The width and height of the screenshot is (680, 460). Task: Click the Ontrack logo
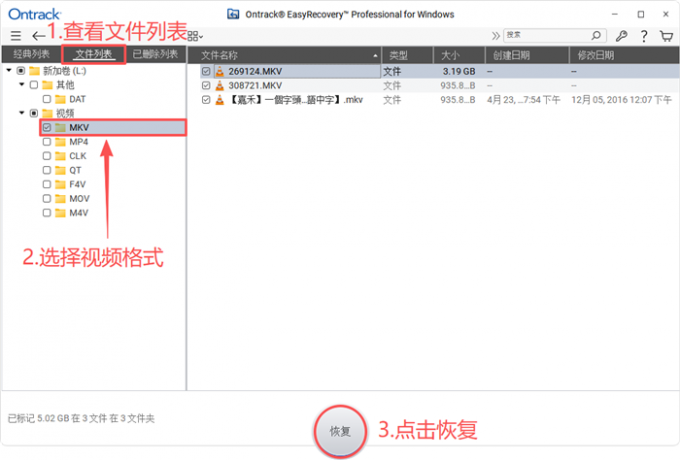pyautogui.click(x=35, y=14)
